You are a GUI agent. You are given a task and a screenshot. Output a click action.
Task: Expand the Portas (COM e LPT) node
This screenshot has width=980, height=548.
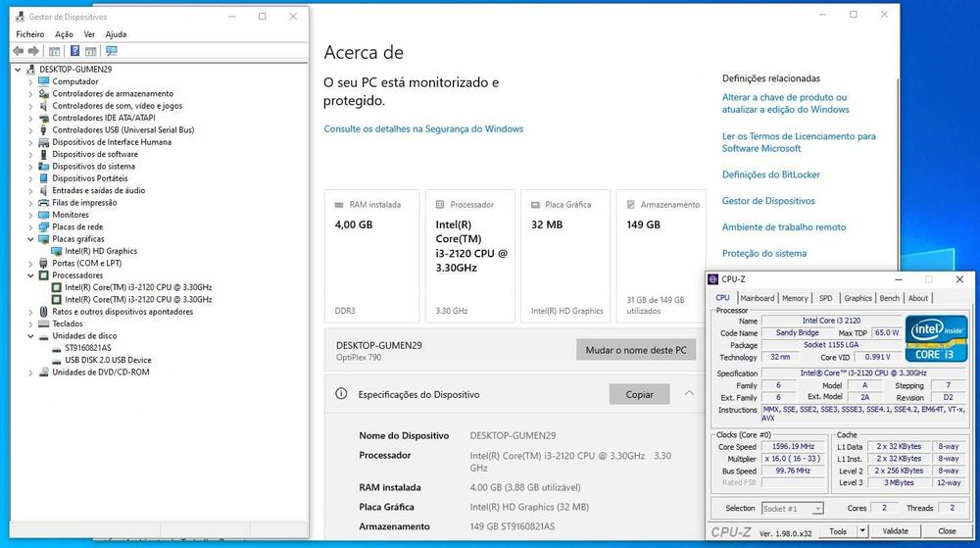click(30, 264)
